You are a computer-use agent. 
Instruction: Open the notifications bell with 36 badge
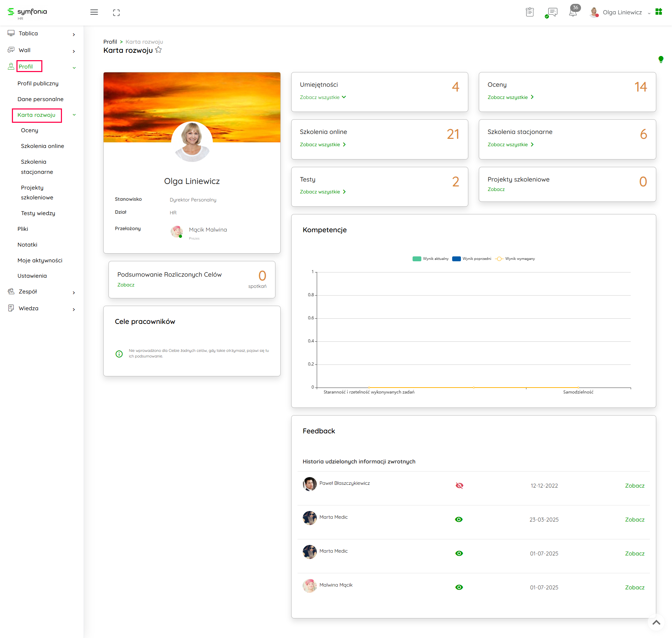(x=573, y=13)
